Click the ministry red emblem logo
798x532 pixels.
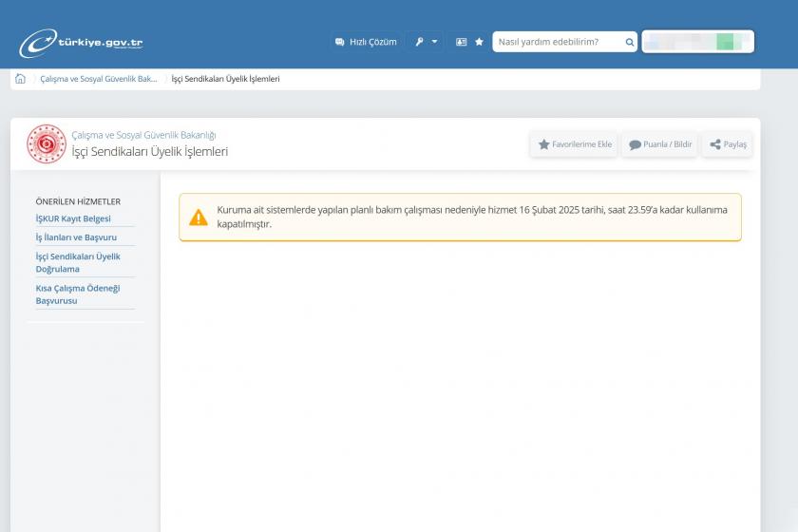(x=47, y=144)
